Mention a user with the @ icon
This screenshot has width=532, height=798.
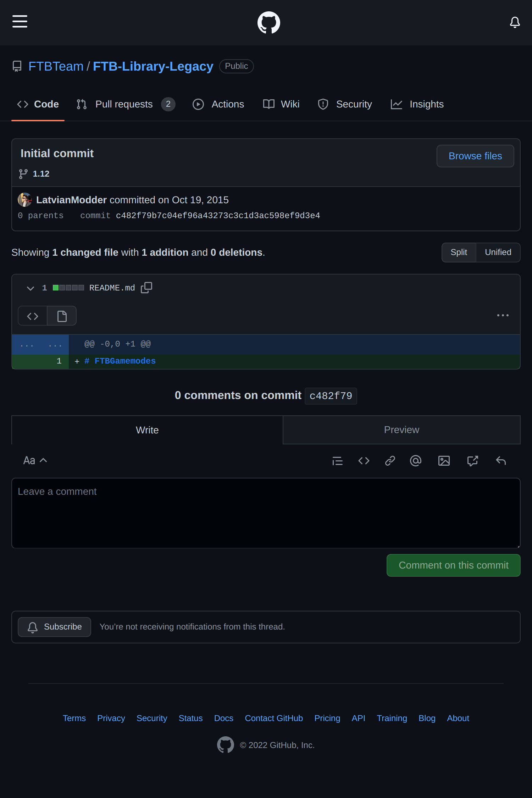coord(416,461)
